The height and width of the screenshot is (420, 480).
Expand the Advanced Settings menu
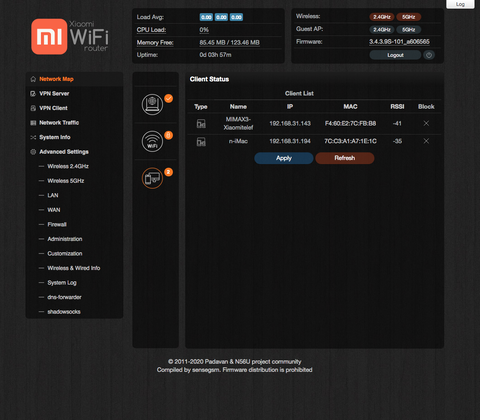pos(64,152)
